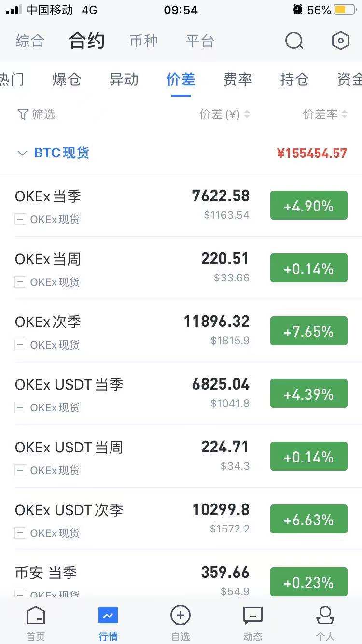Switch to the 爆仓 tab

pos(67,80)
